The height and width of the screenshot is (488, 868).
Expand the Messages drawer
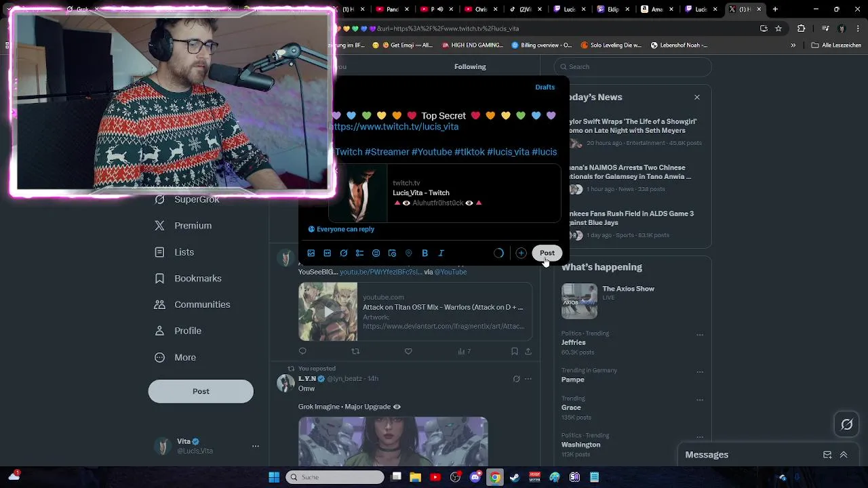pos(844,455)
